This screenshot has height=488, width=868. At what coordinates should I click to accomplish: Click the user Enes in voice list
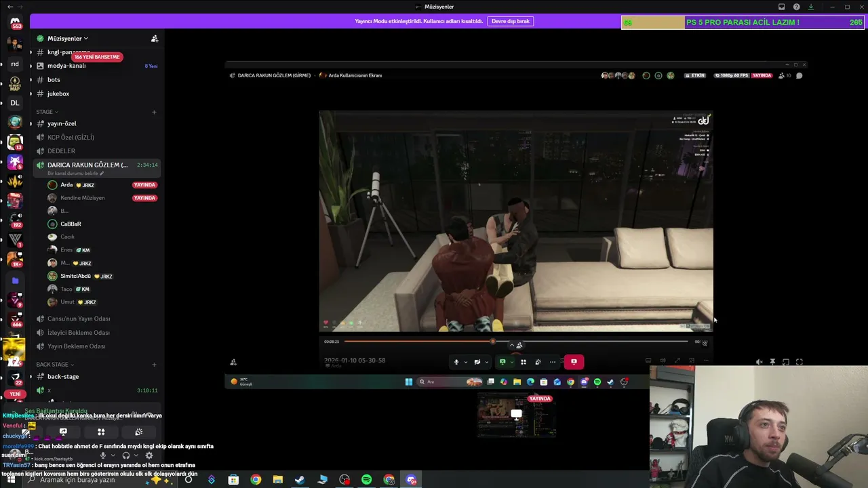(x=66, y=250)
